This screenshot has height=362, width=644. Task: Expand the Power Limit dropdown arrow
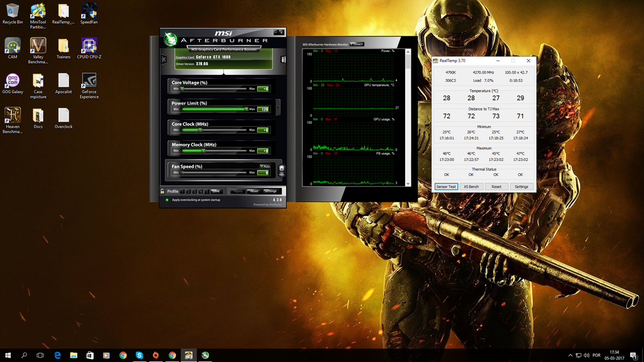(x=278, y=107)
